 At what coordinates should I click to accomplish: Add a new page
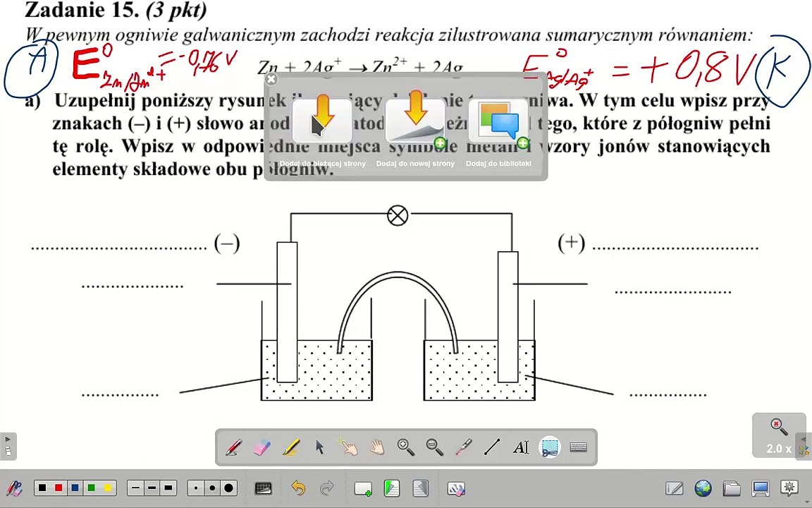pyautogui.click(x=362, y=488)
